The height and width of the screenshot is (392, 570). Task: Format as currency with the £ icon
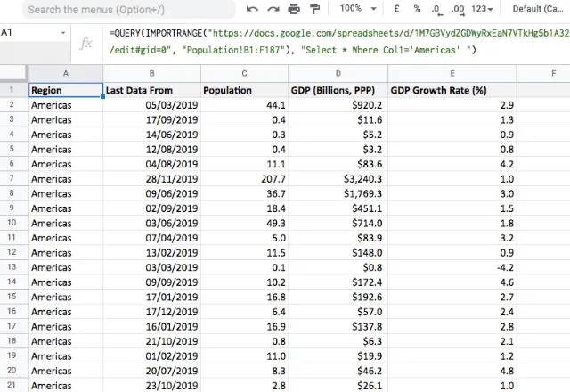point(395,10)
